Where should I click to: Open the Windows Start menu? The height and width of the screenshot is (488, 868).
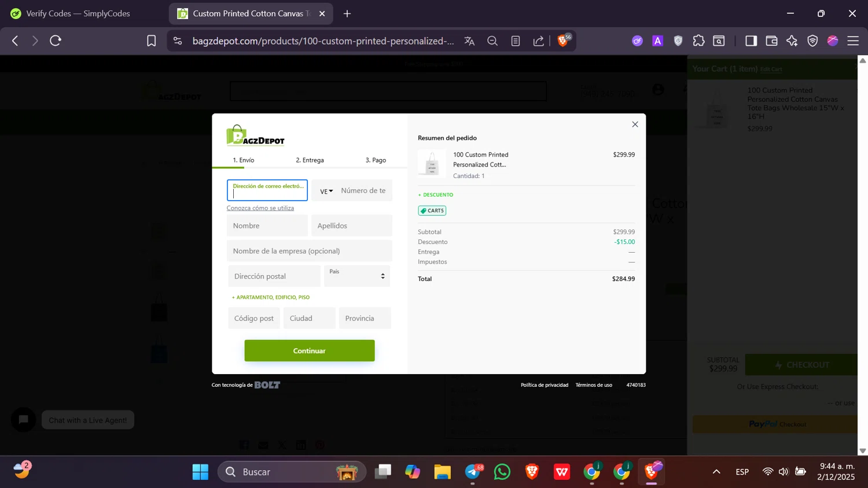point(200,472)
